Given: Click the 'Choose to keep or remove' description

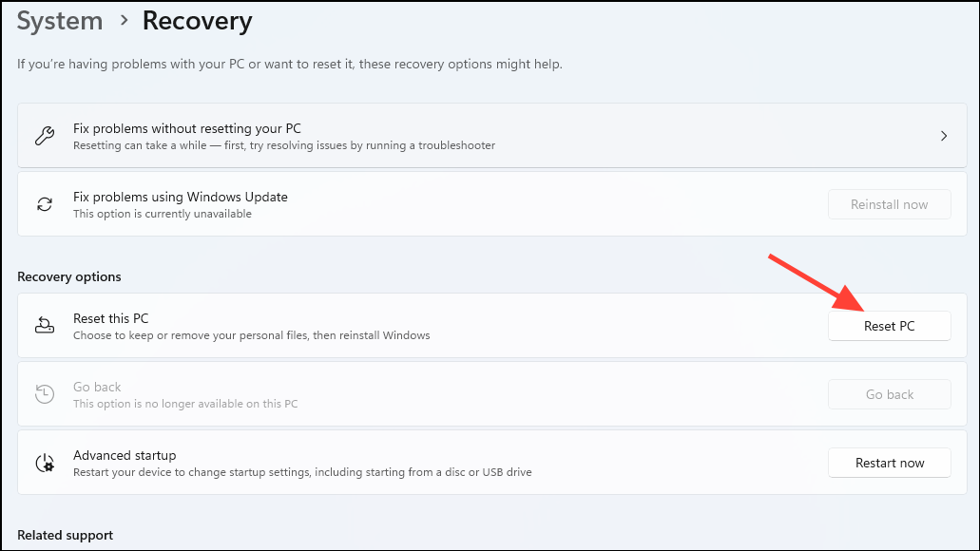Looking at the screenshot, I should [x=251, y=335].
